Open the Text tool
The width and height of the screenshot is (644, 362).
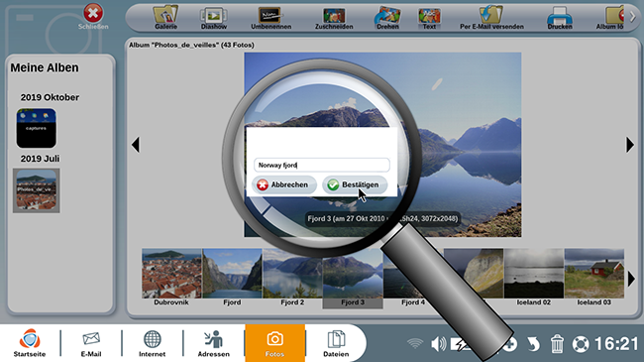tap(429, 17)
